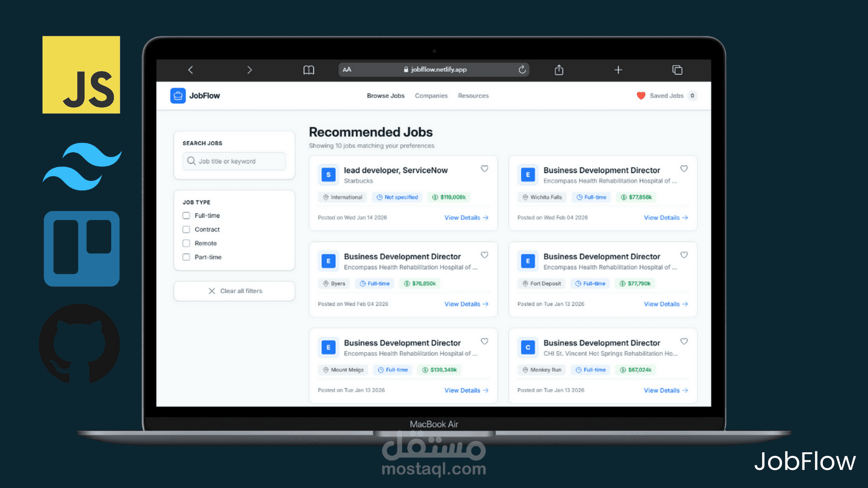Screen dimensions: 868x488
Task: Check the Contract job type filter
Action: click(x=186, y=230)
